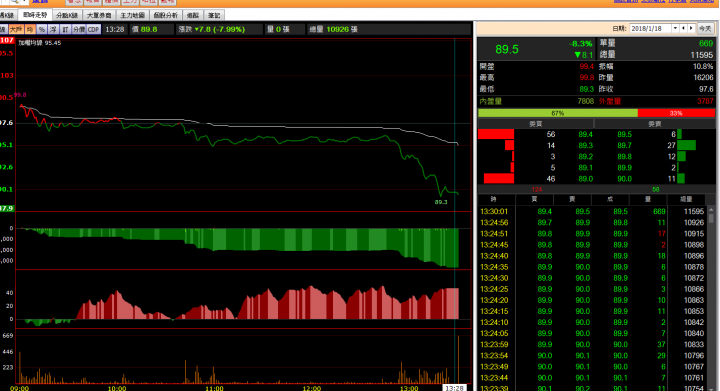The height and width of the screenshot is (391, 720).
Task: Switch to the 即時走勢 tab
Action: 35,15
